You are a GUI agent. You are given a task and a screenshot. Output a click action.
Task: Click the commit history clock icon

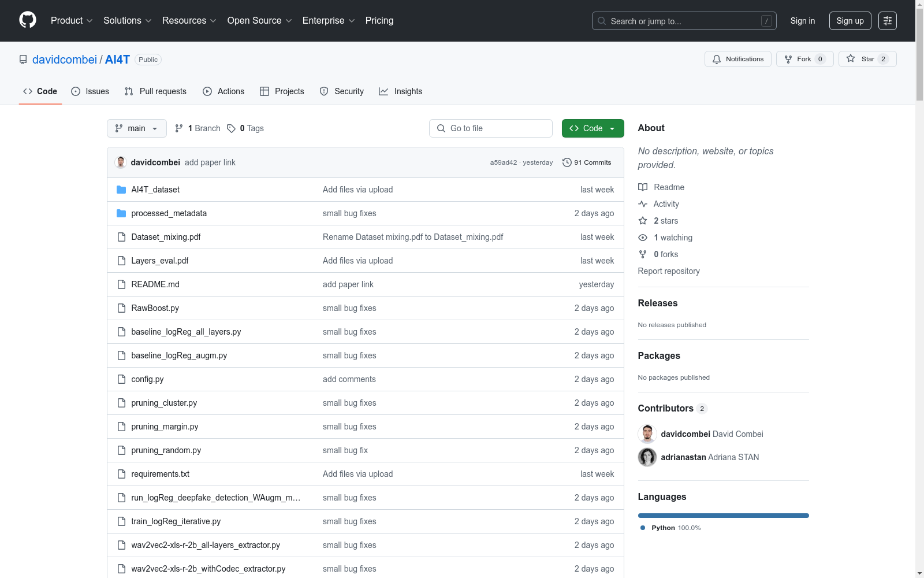click(x=567, y=162)
